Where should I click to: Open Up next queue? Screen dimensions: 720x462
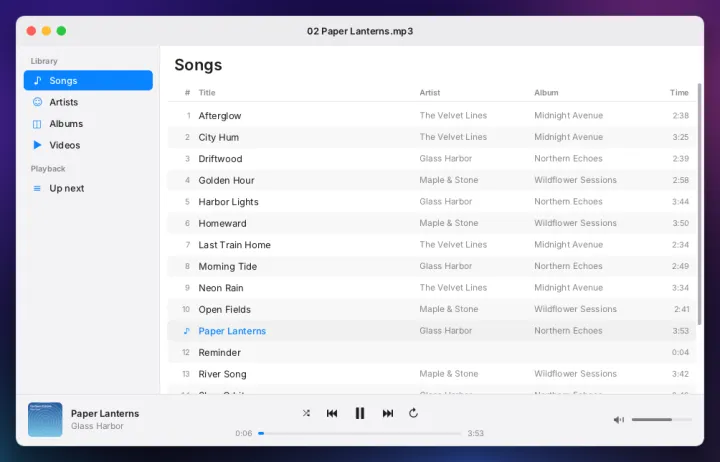88,188
